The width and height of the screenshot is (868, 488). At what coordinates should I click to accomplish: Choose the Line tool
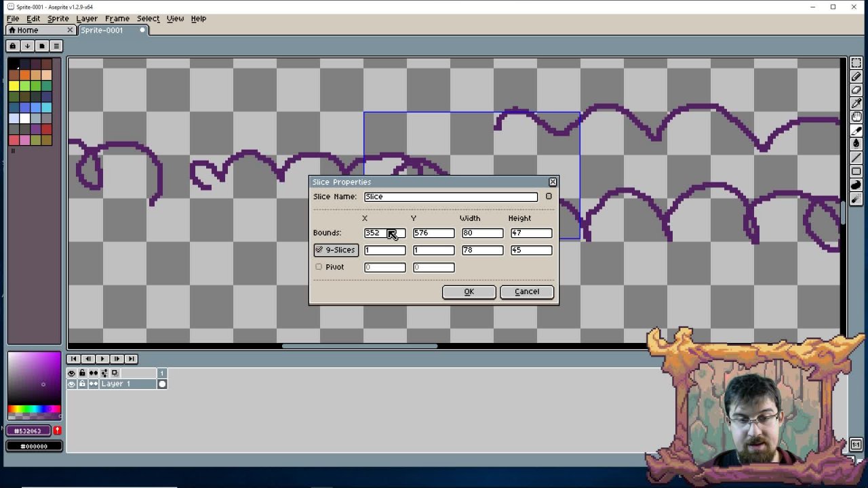(x=856, y=158)
